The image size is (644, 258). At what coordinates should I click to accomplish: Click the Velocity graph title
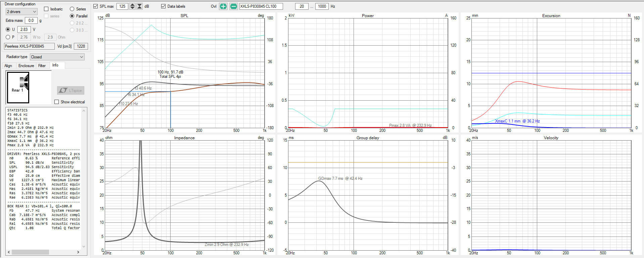pyautogui.click(x=551, y=138)
